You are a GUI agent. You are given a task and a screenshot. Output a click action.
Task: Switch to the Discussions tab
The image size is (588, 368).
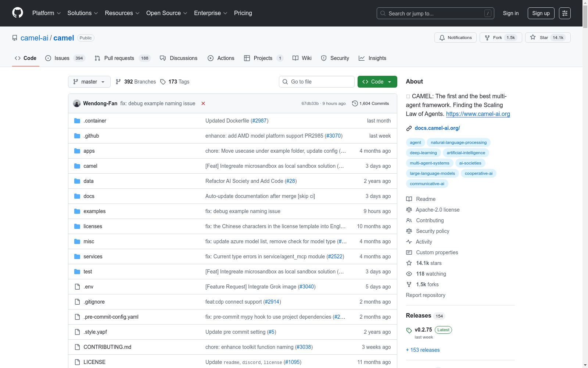(x=179, y=58)
